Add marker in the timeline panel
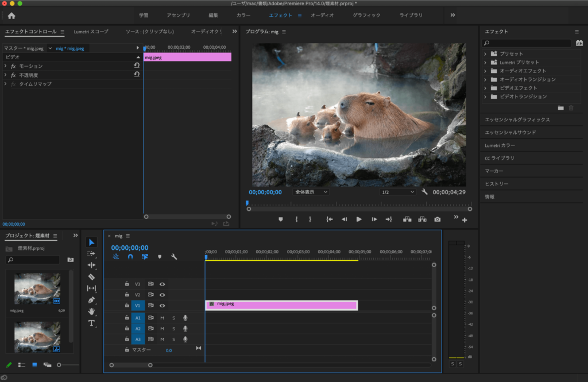 tap(160, 257)
